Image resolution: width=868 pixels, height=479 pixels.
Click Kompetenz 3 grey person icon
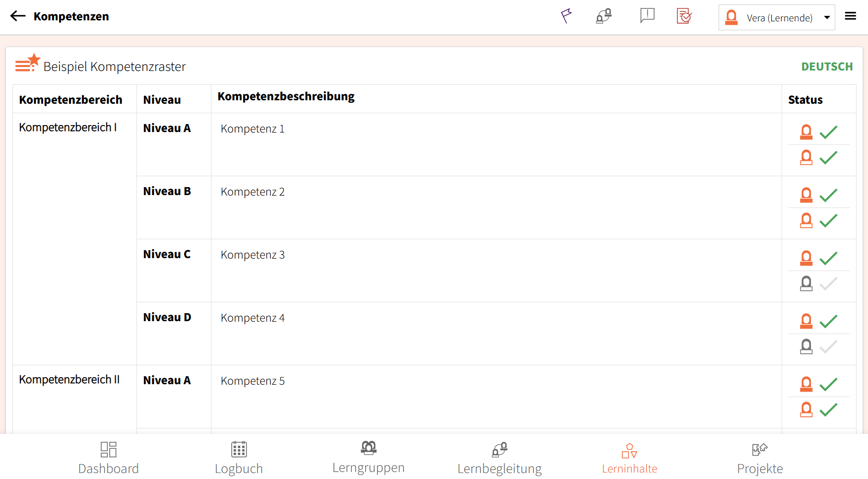tap(806, 283)
